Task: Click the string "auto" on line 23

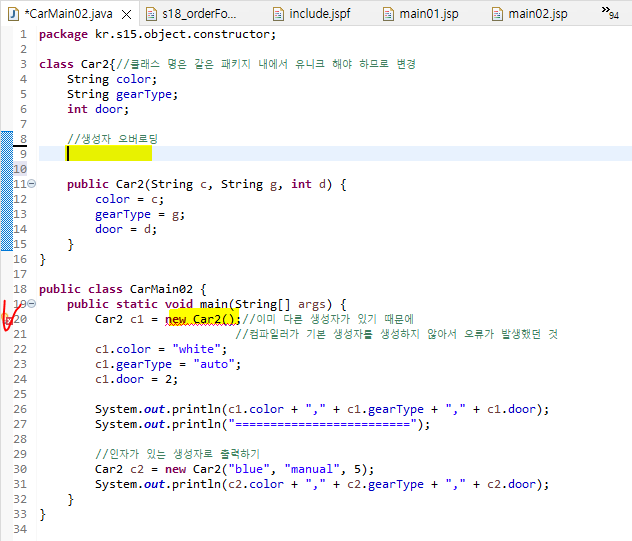Action: pyautogui.click(x=214, y=364)
